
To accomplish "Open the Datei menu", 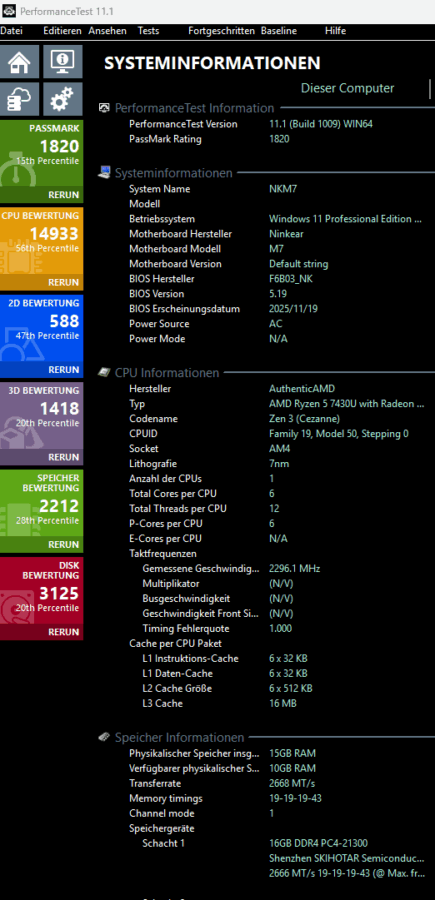I will (11, 31).
